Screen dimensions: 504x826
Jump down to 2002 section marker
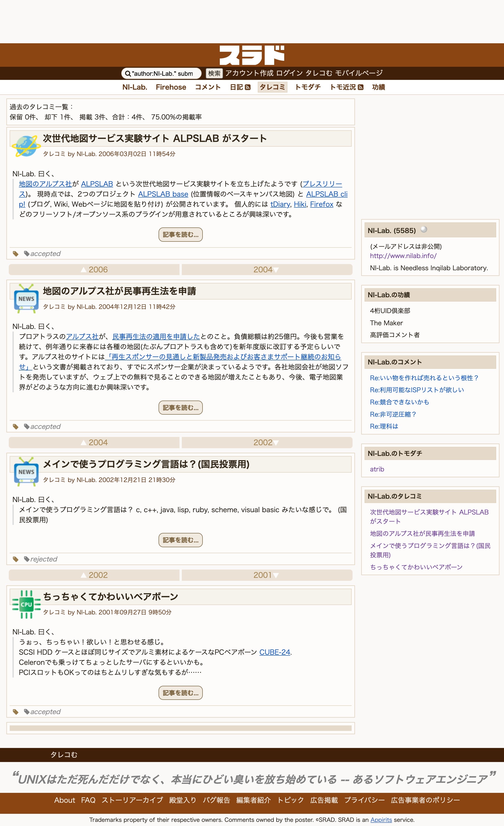(x=267, y=442)
